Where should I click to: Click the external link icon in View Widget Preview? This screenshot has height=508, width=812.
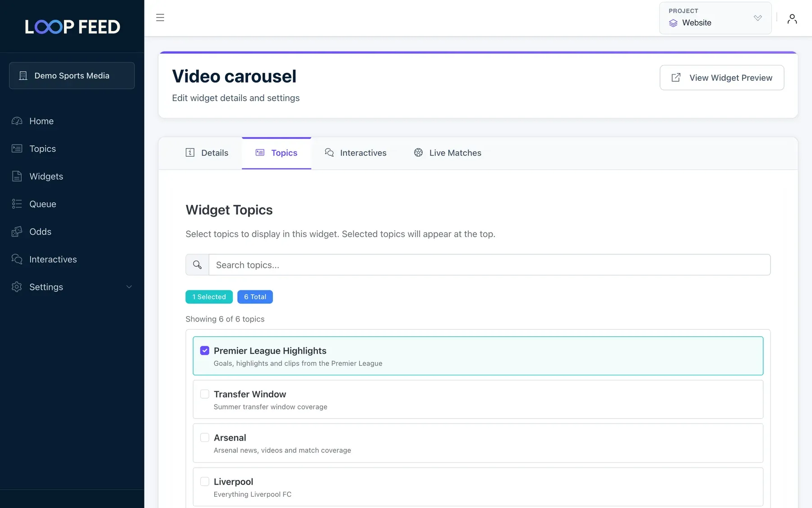point(676,78)
